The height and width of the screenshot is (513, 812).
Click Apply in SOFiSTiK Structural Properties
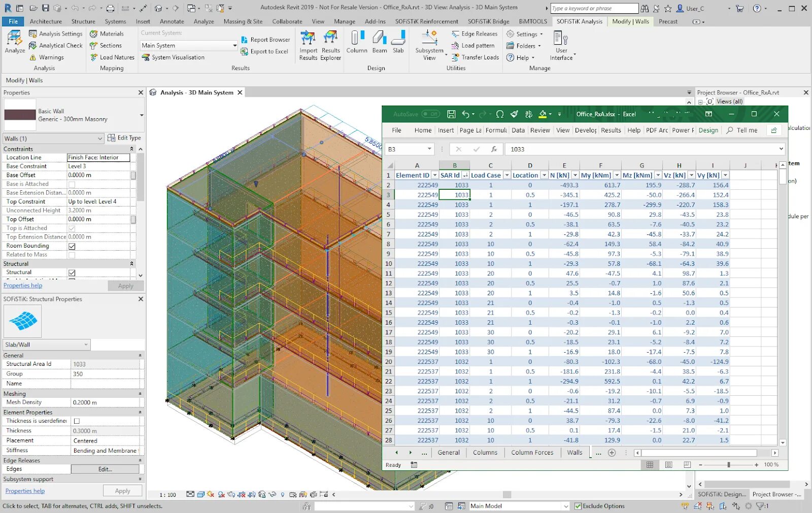click(x=122, y=491)
